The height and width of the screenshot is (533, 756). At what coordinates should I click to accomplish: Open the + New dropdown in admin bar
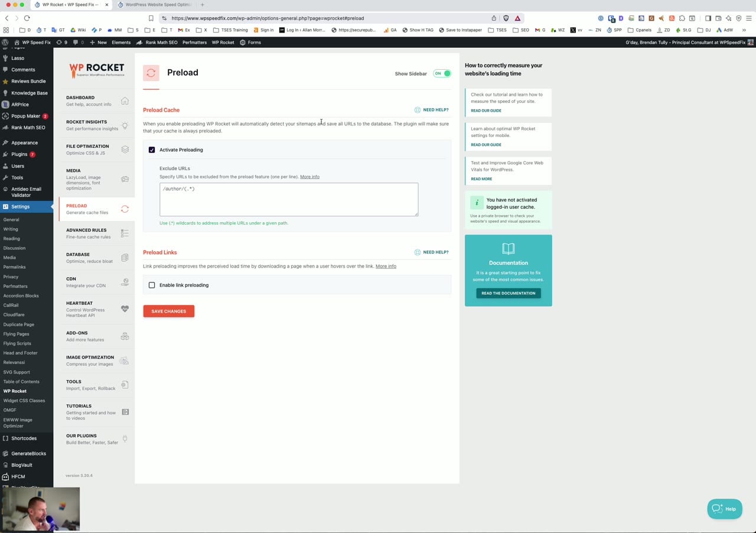(x=99, y=43)
